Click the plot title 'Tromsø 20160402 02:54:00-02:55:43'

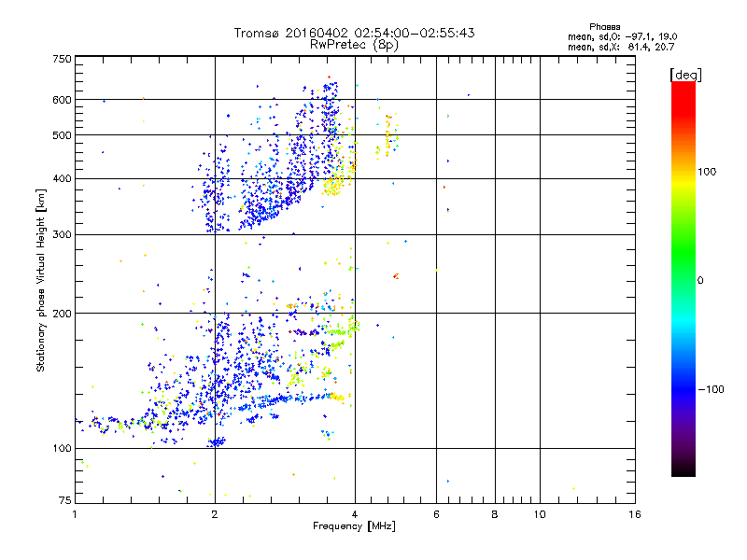coord(354,33)
